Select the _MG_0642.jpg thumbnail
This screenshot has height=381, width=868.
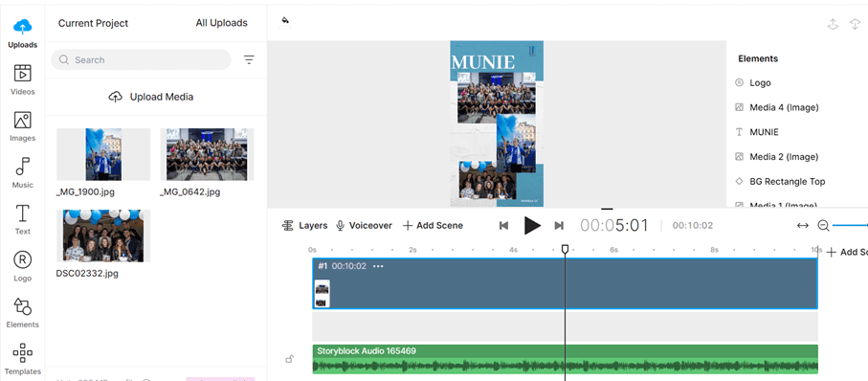[x=207, y=154]
